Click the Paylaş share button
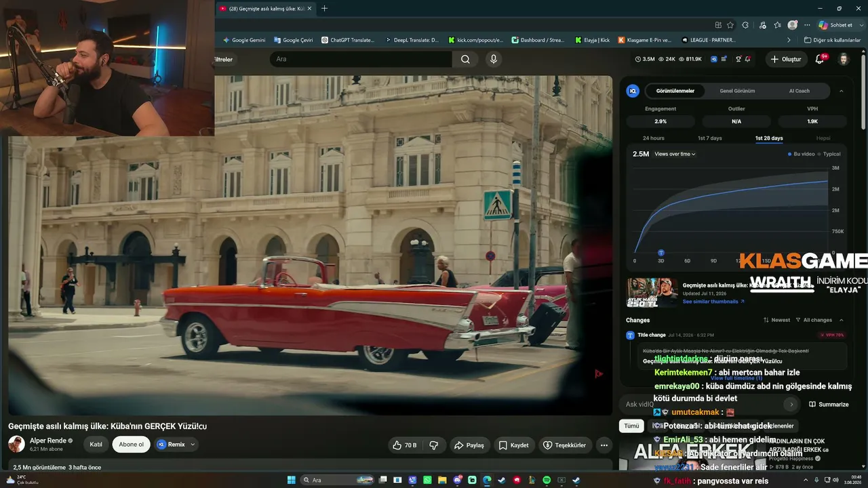The height and width of the screenshot is (488, 868). tap(469, 445)
